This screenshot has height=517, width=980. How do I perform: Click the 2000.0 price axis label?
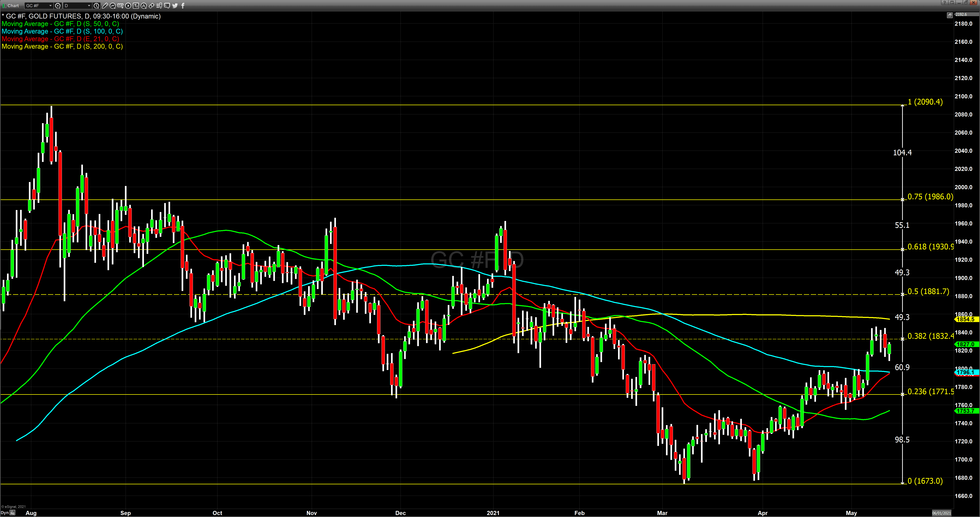point(964,187)
